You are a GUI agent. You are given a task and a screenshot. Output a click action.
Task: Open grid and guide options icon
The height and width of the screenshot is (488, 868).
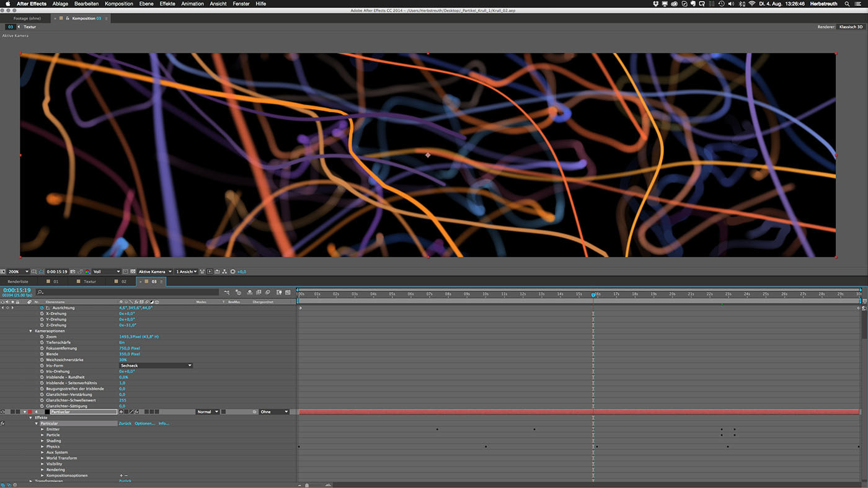tap(33, 272)
